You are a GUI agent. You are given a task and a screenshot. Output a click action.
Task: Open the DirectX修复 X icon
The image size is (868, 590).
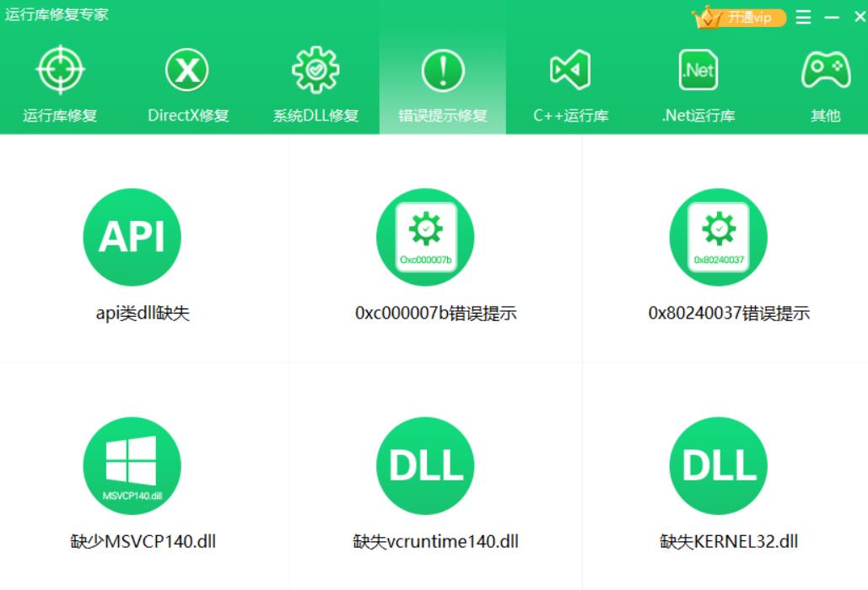(187, 70)
